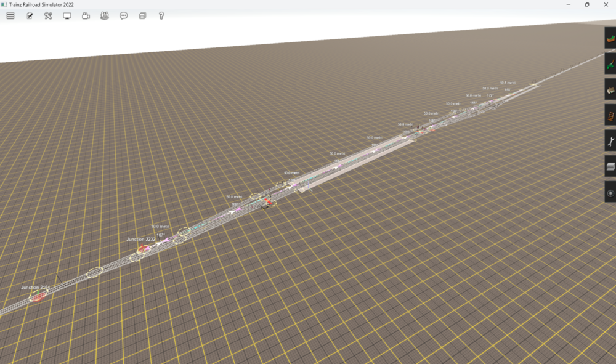Click the 167° angle label
The height and width of the screenshot is (364, 616).
click(x=161, y=235)
